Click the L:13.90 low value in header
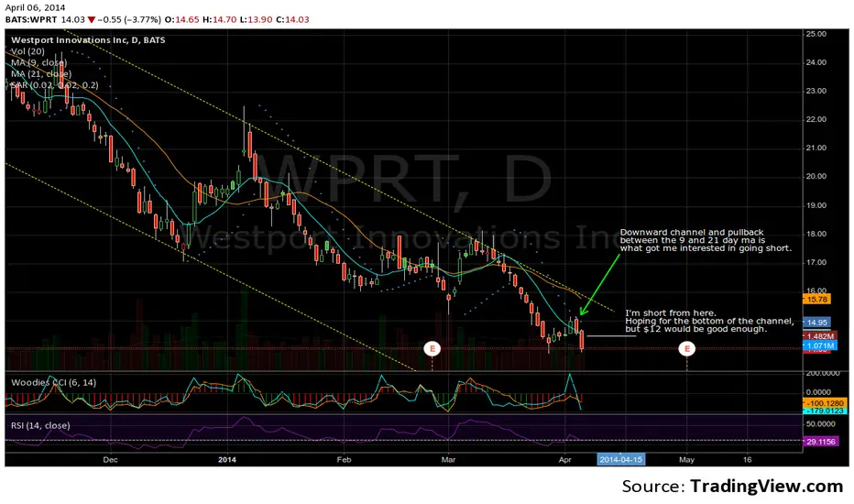The image size is (854, 504). tap(256, 19)
